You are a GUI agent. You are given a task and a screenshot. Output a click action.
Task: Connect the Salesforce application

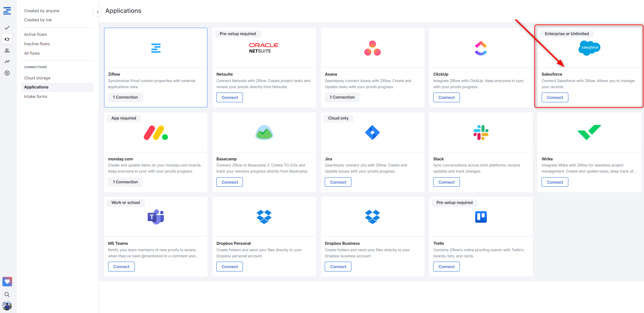click(554, 98)
